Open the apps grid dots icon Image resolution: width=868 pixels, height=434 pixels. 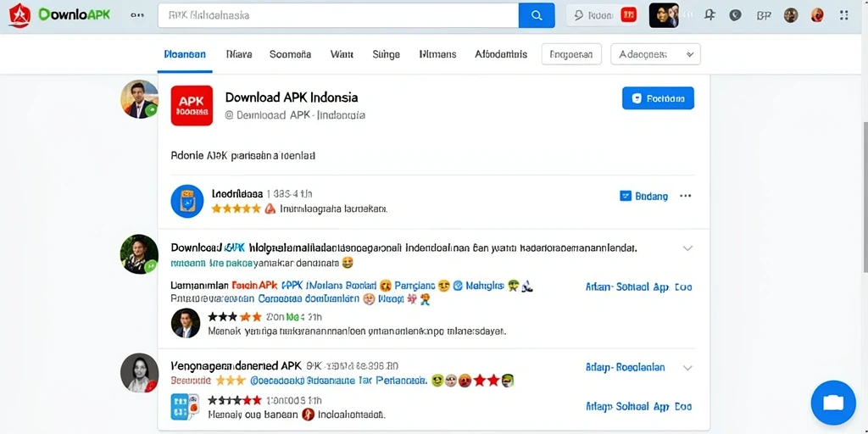point(843,15)
